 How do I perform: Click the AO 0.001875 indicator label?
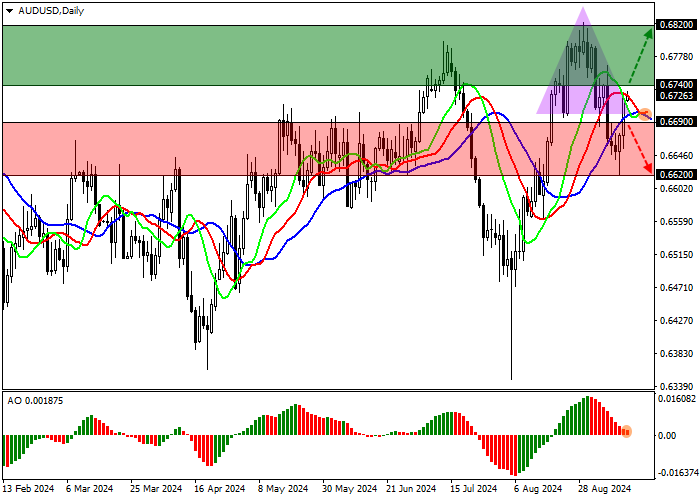pos(35,401)
